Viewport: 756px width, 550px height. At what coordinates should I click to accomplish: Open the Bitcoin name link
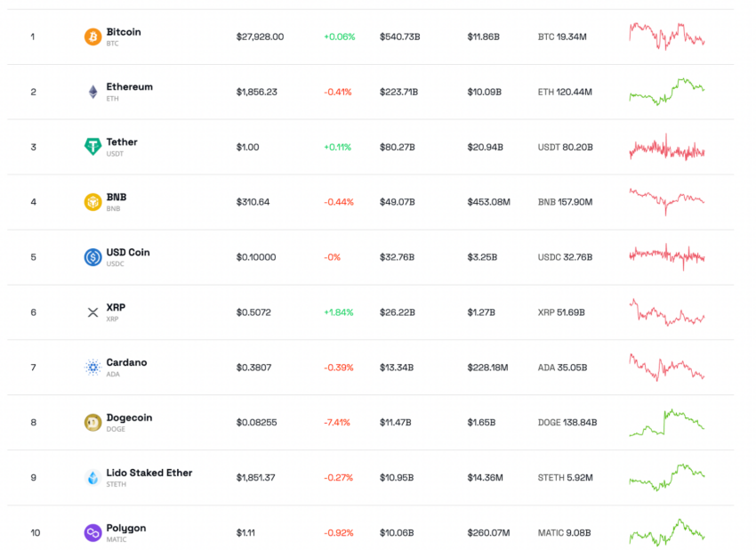point(124,32)
